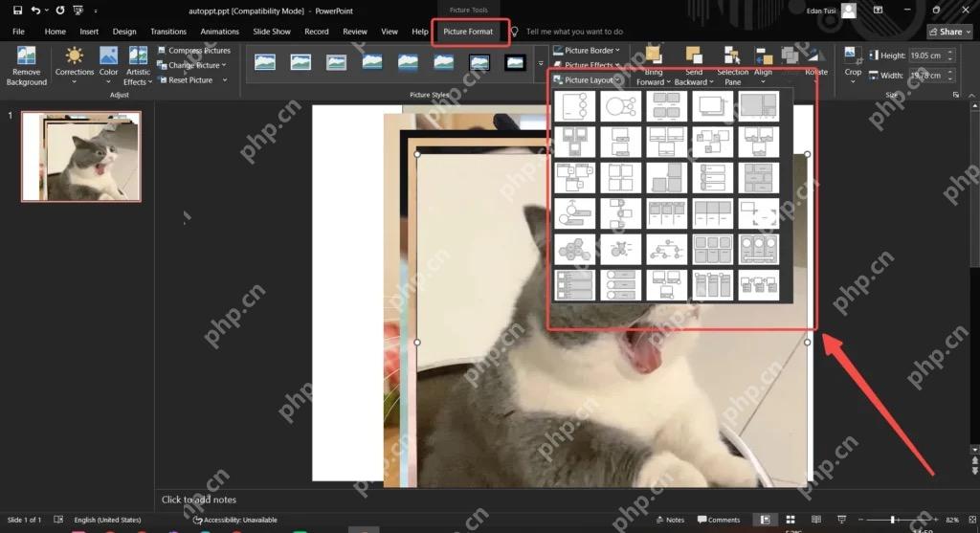980x533 pixels.
Task: Switch to Slide Sorter view
Action: [791, 520]
